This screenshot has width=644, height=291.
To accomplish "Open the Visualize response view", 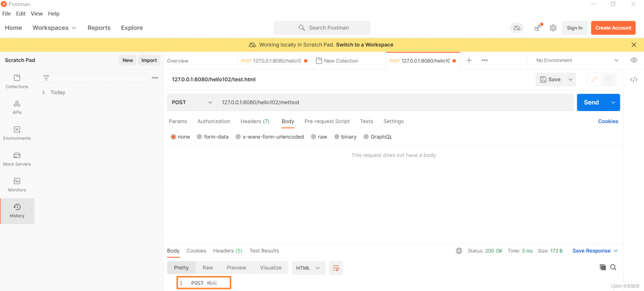I will (x=271, y=268).
